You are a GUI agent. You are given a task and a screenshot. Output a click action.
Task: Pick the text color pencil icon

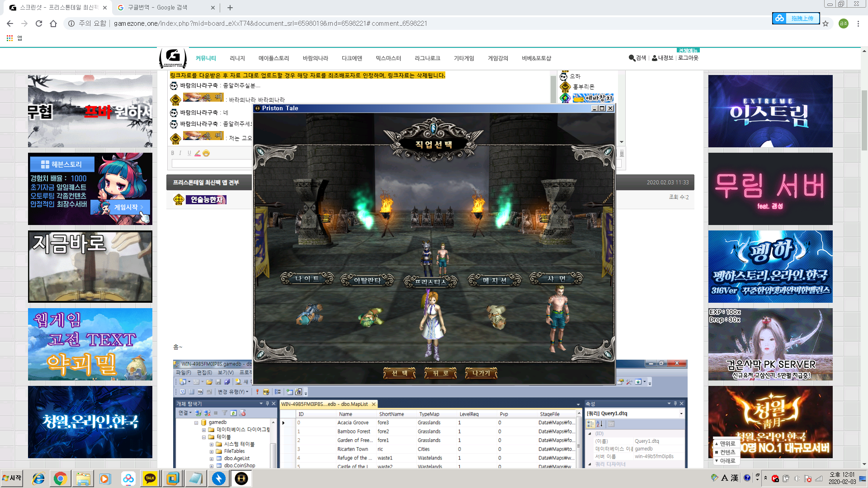197,153
